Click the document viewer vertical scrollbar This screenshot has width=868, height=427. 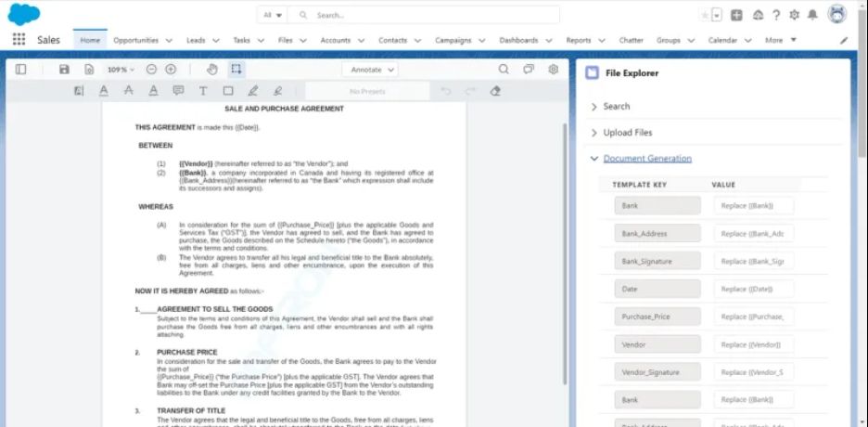pyautogui.click(x=564, y=253)
